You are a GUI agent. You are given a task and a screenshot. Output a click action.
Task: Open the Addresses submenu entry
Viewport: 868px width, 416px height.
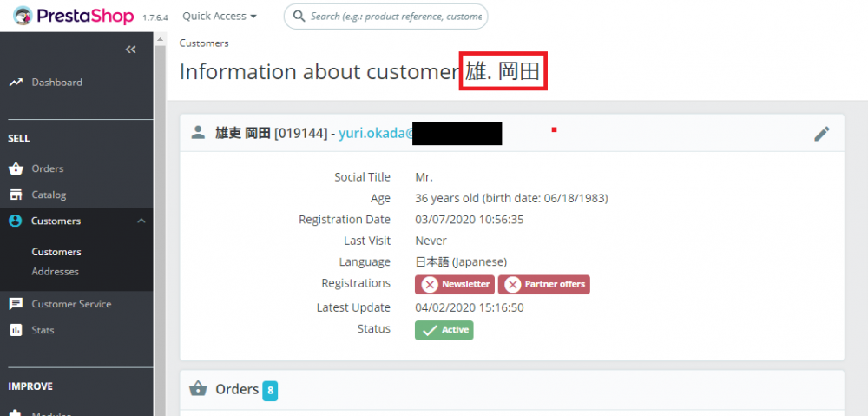point(56,272)
